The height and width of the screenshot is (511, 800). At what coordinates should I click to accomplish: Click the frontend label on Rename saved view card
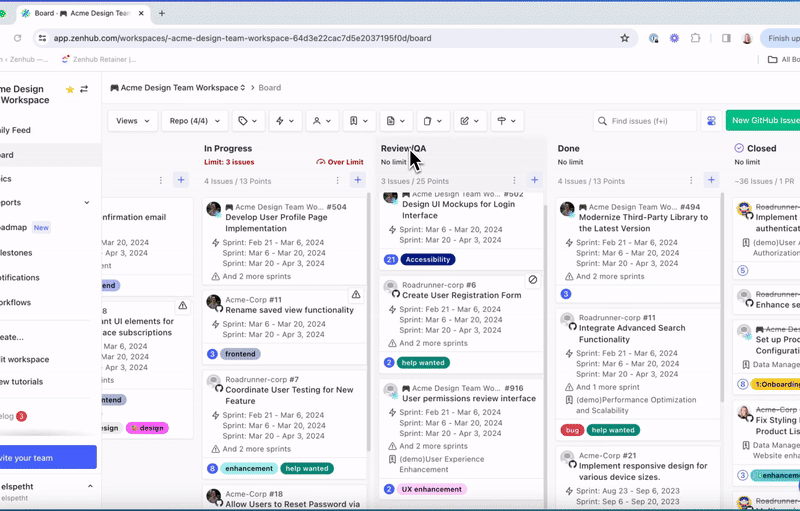(x=240, y=354)
